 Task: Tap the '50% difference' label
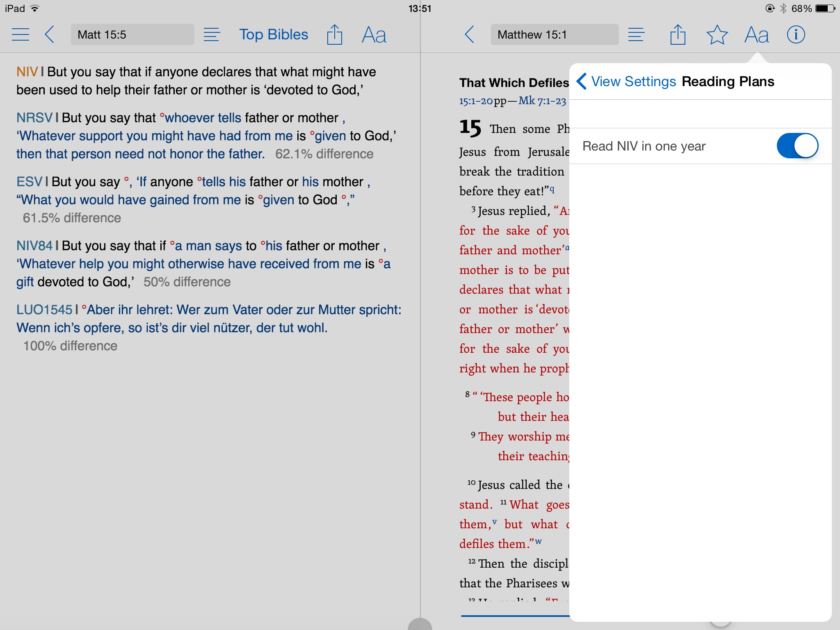coord(187,282)
